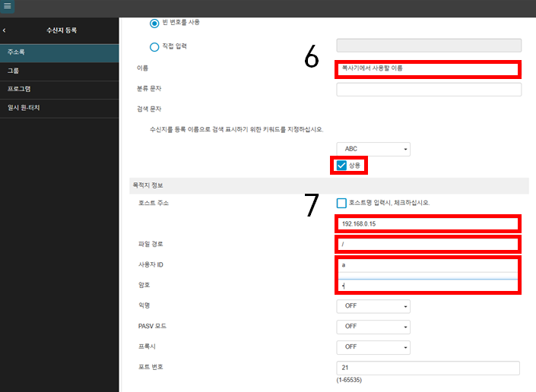Click the 목적지 정보 section header
Screen dimensions: 536x392
point(329,185)
